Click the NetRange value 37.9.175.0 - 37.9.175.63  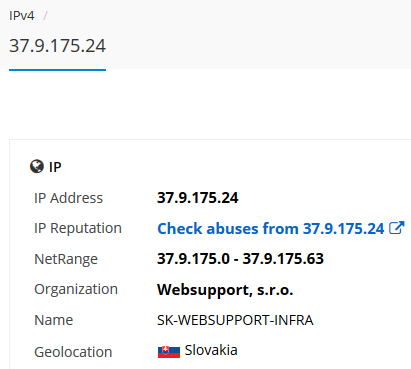240,259
